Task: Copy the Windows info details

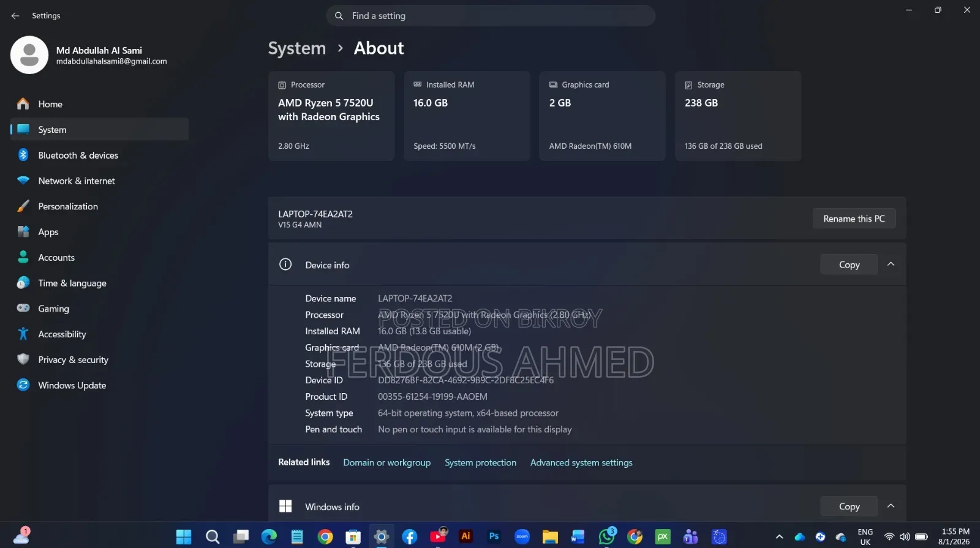Action: point(849,507)
